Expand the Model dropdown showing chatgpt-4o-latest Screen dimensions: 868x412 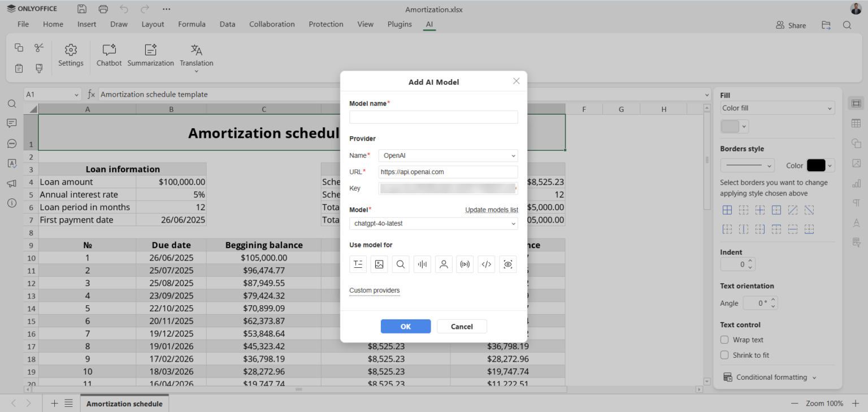tap(433, 223)
